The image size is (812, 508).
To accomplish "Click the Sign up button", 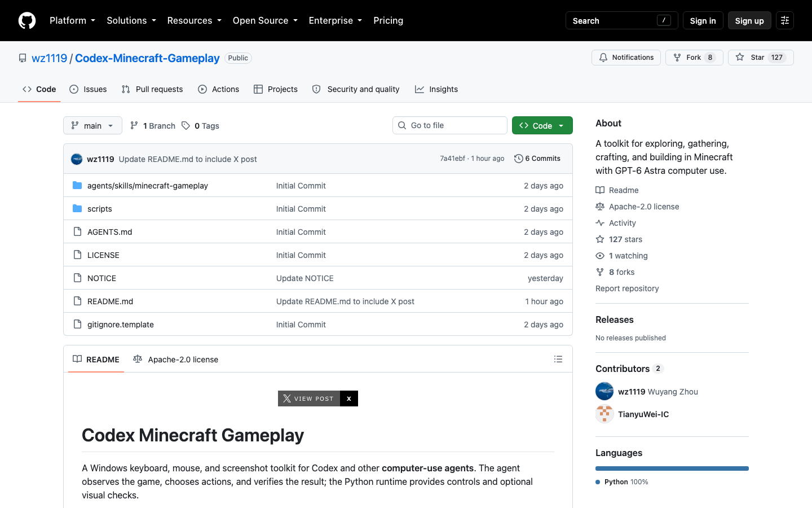I will point(749,20).
